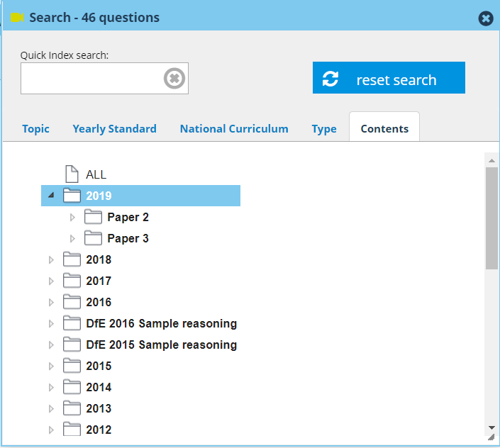Click the ALL document icon
Image resolution: width=500 pixels, height=448 pixels.
click(72, 174)
